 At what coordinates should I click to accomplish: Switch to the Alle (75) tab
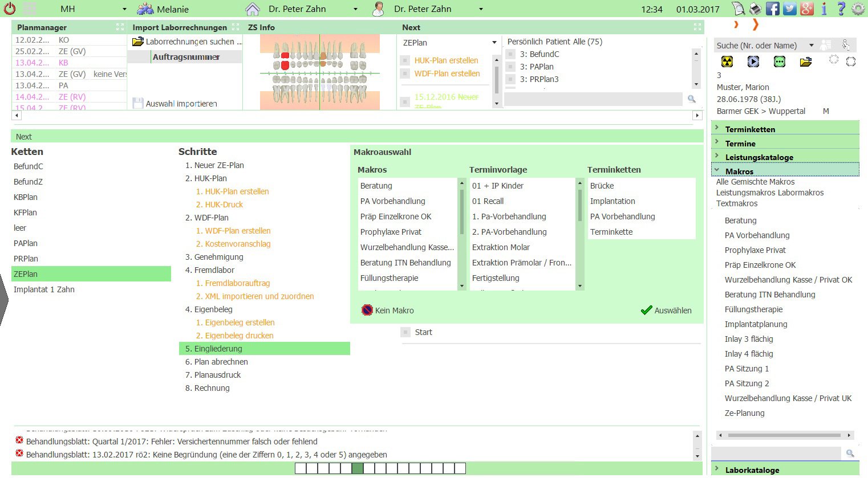click(588, 42)
